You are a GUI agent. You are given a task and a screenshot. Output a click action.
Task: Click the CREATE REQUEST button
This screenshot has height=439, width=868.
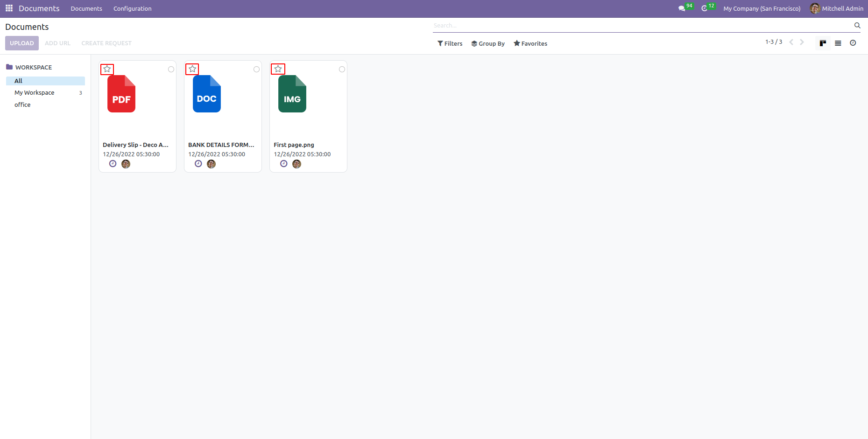click(106, 43)
